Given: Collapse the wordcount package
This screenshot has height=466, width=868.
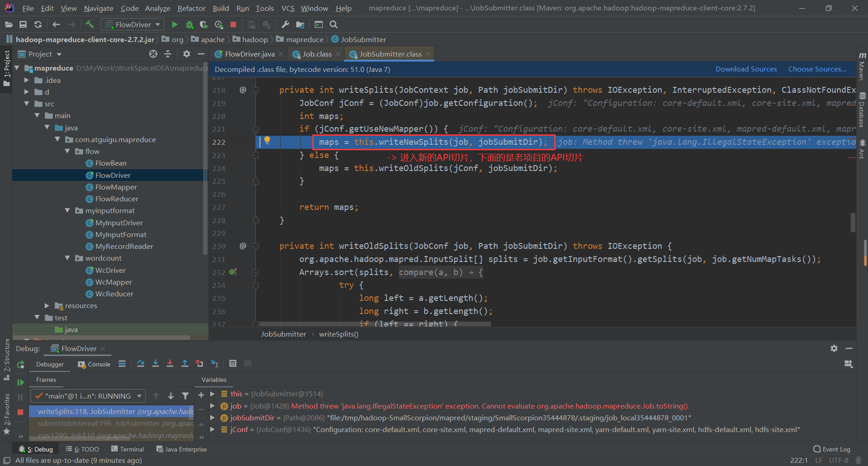Looking at the screenshot, I should (67, 258).
